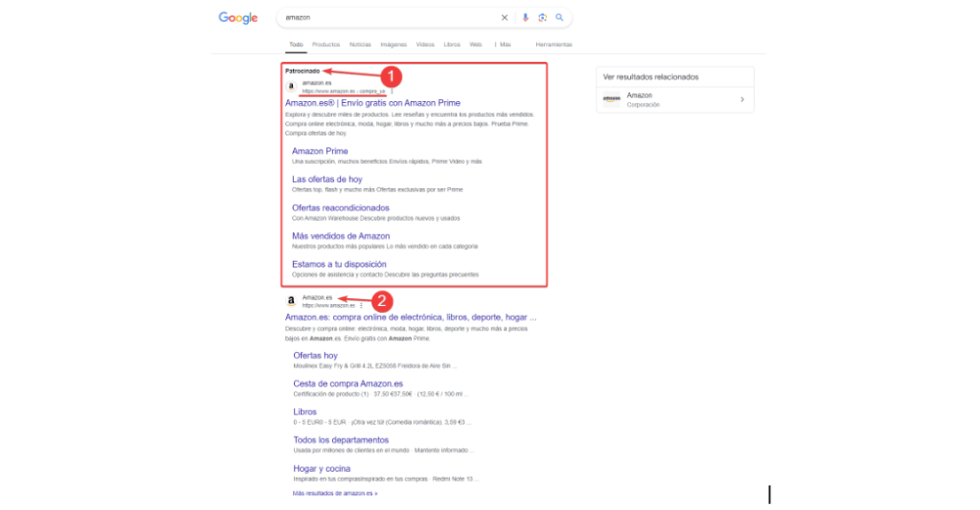Image resolution: width=980 pixels, height=510 pixels.
Task: Click the Google logo
Action: pos(238,19)
